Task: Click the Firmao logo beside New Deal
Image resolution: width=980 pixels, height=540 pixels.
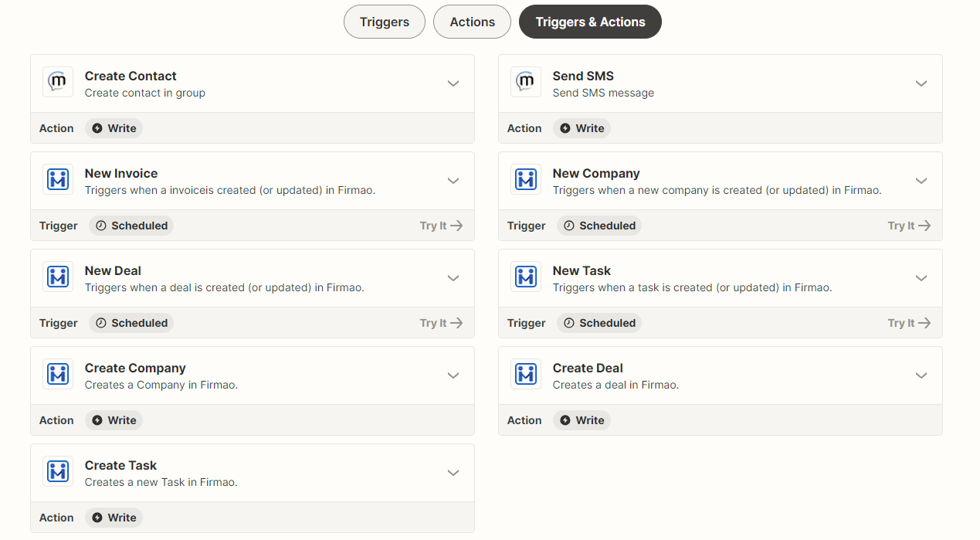Action: (x=58, y=277)
